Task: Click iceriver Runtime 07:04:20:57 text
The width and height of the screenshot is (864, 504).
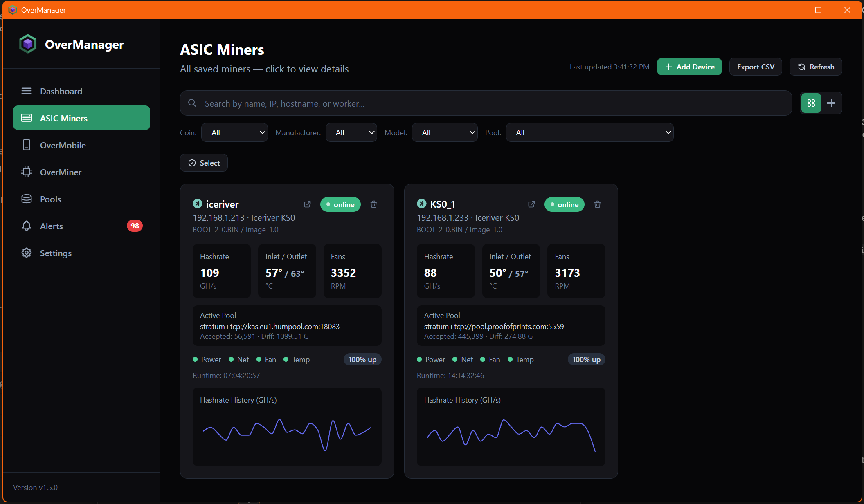Action: tap(226, 375)
